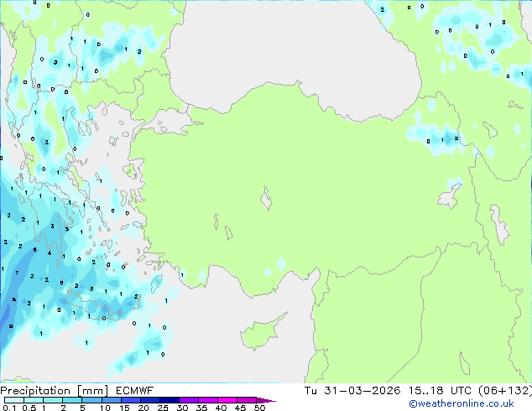Select the 1–2 mm legend swatch
This screenshot has width=532, height=411.
click(53, 400)
